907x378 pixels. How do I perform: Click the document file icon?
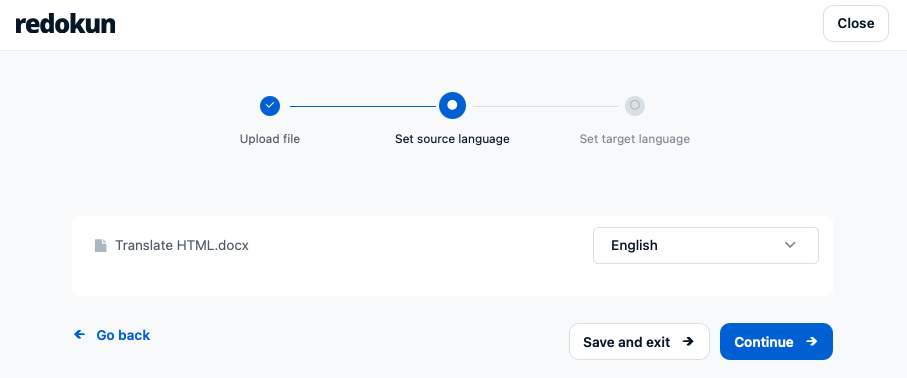[101, 245]
